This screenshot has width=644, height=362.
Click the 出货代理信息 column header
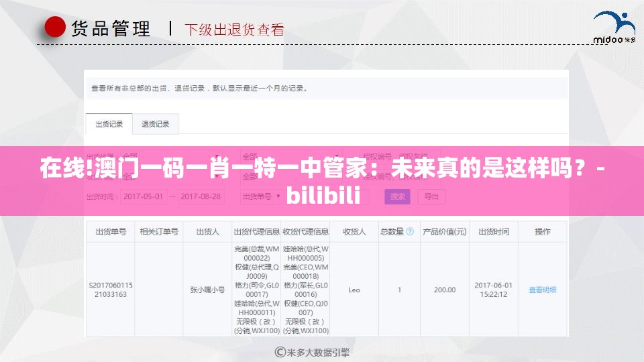point(257,231)
